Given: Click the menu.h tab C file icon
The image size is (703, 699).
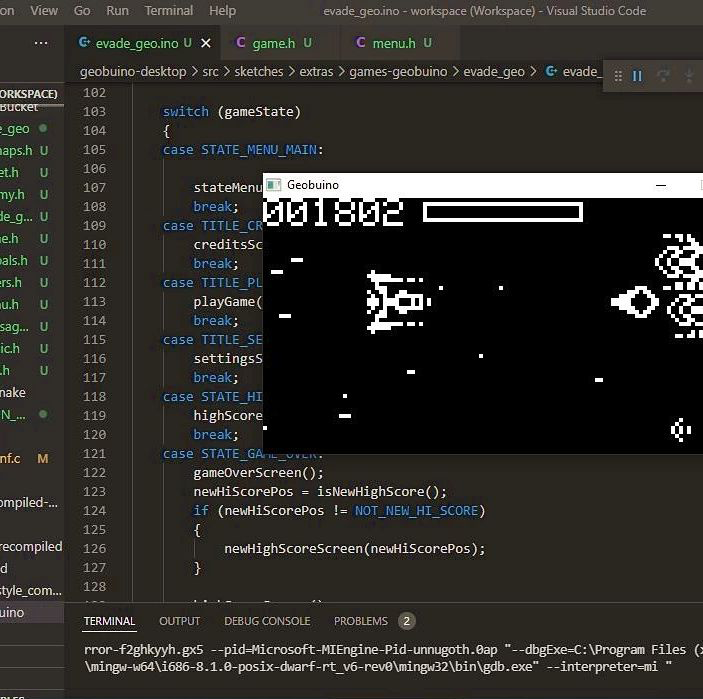Looking at the screenshot, I should pyautogui.click(x=360, y=42).
